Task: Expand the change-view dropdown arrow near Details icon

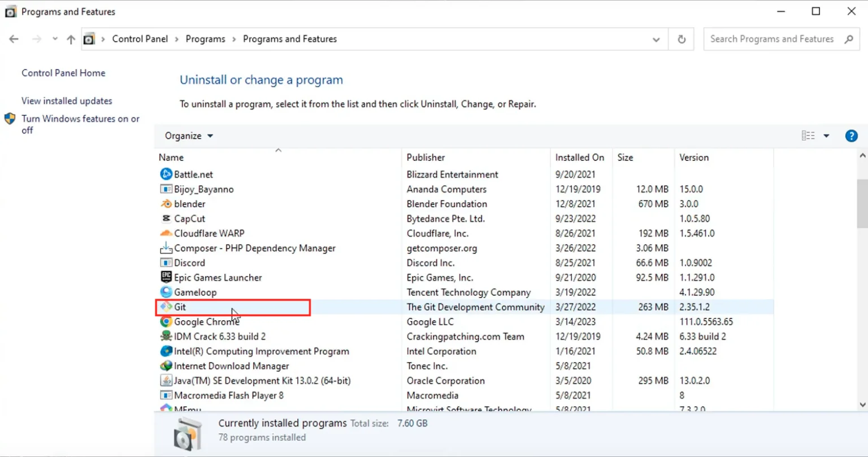Action: tap(826, 136)
